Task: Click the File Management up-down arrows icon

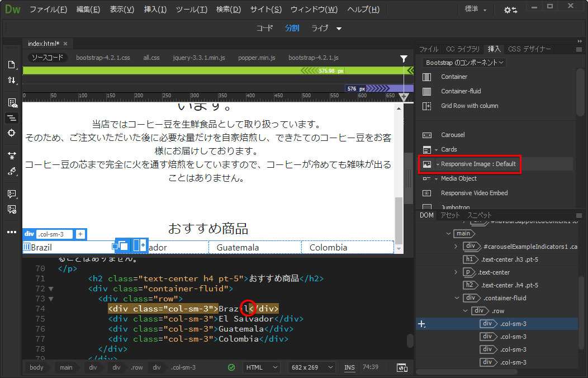Action: click(x=12, y=81)
